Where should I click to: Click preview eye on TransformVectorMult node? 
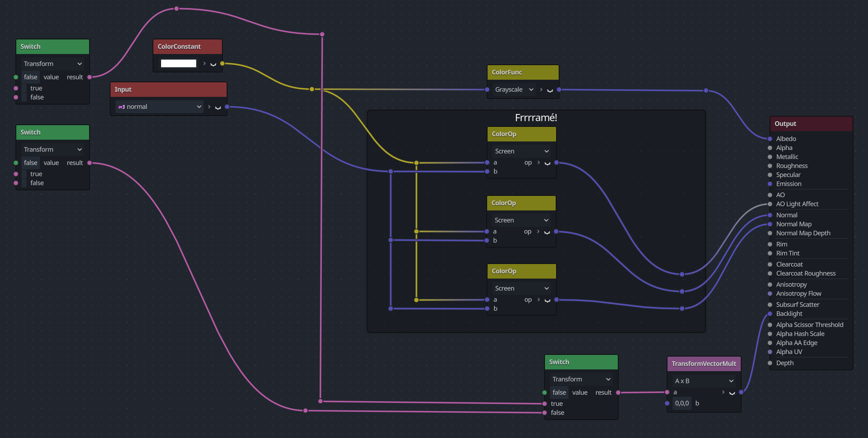[732, 393]
